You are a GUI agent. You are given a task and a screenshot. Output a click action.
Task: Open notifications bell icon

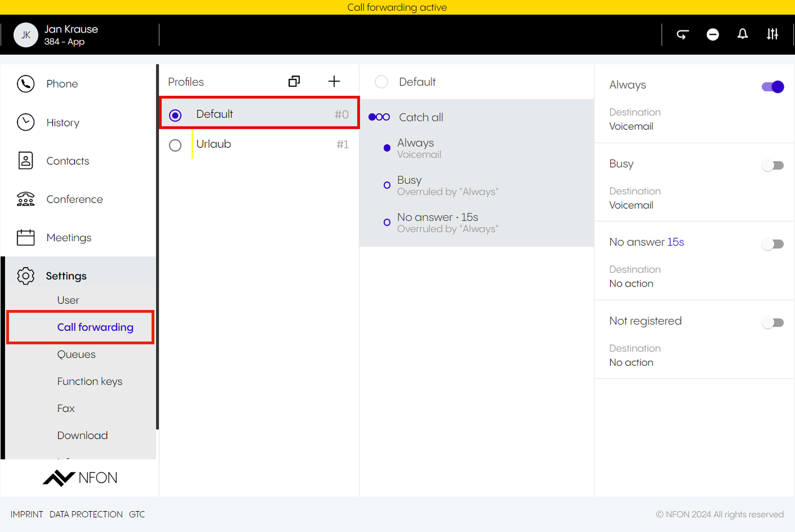tap(742, 34)
